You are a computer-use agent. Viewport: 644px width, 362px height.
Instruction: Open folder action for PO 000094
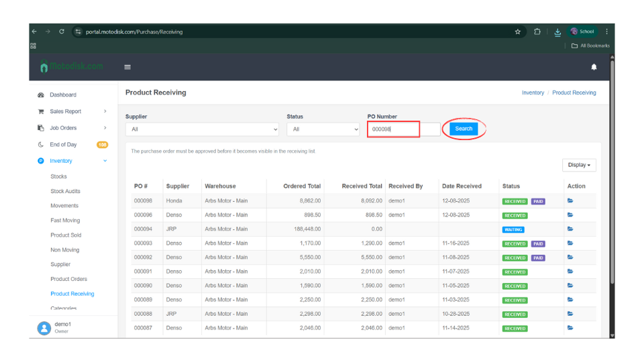point(570,229)
